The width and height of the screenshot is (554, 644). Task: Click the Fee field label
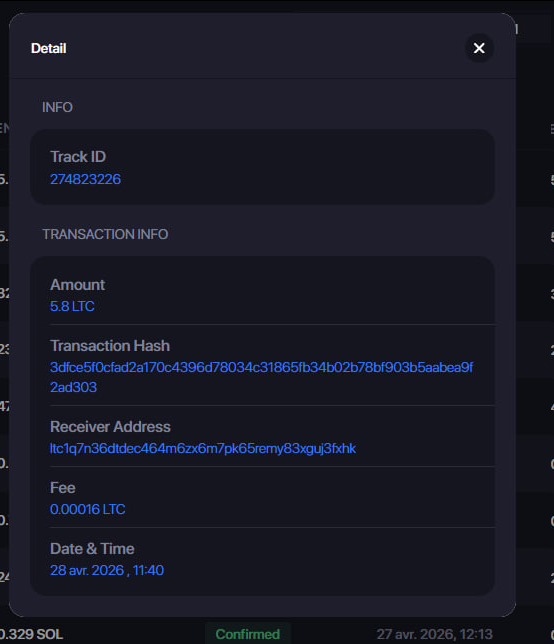click(62, 488)
